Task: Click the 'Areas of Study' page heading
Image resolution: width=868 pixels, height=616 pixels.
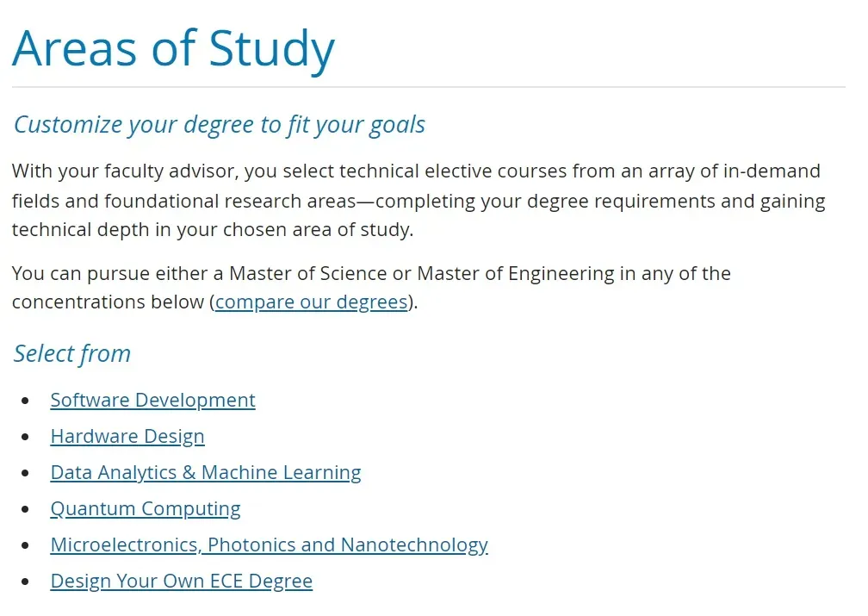Action: pos(173,48)
